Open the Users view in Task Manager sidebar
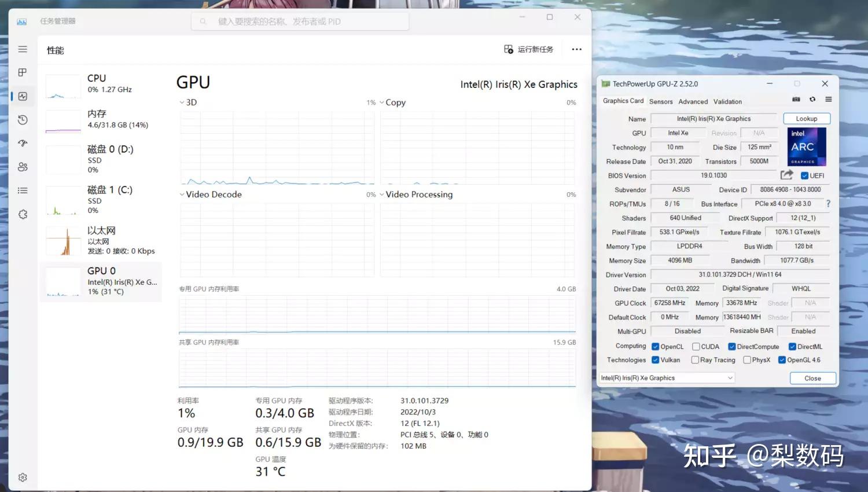The height and width of the screenshot is (492, 868). click(x=22, y=167)
